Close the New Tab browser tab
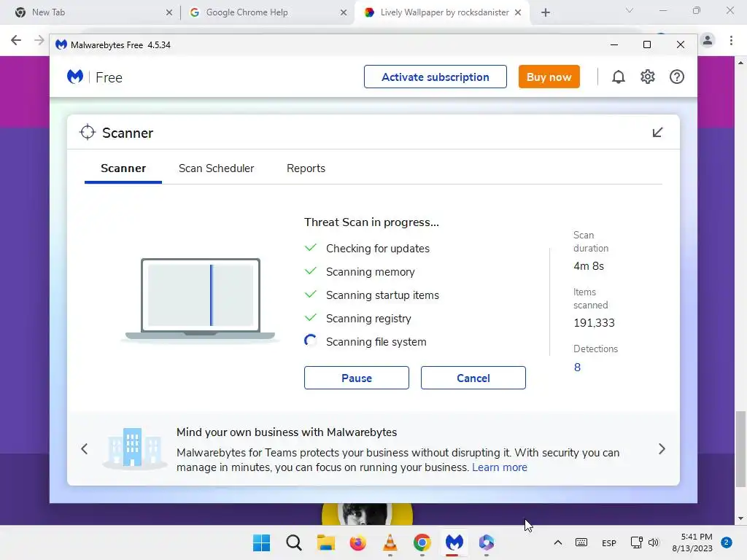 point(169,12)
